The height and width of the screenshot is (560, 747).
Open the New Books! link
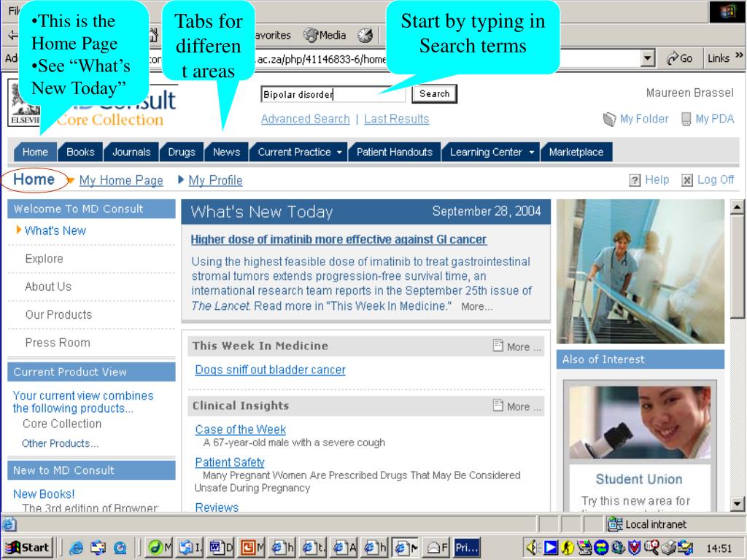pyautogui.click(x=44, y=494)
